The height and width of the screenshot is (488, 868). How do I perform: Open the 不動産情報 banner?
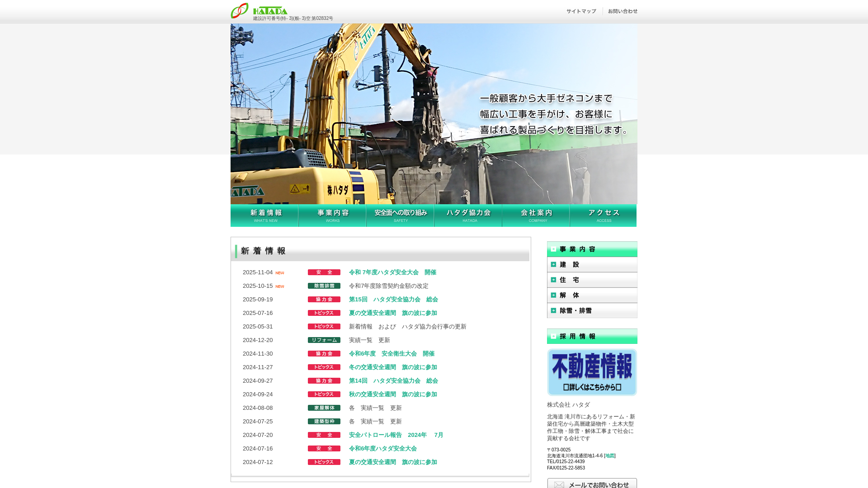pyautogui.click(x=592, y=372)
